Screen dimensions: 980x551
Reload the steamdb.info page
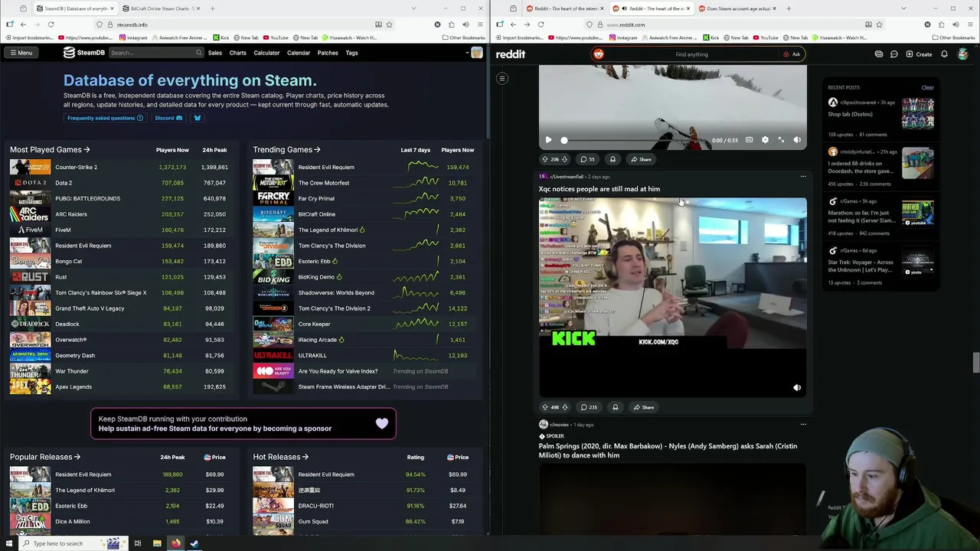51,24
